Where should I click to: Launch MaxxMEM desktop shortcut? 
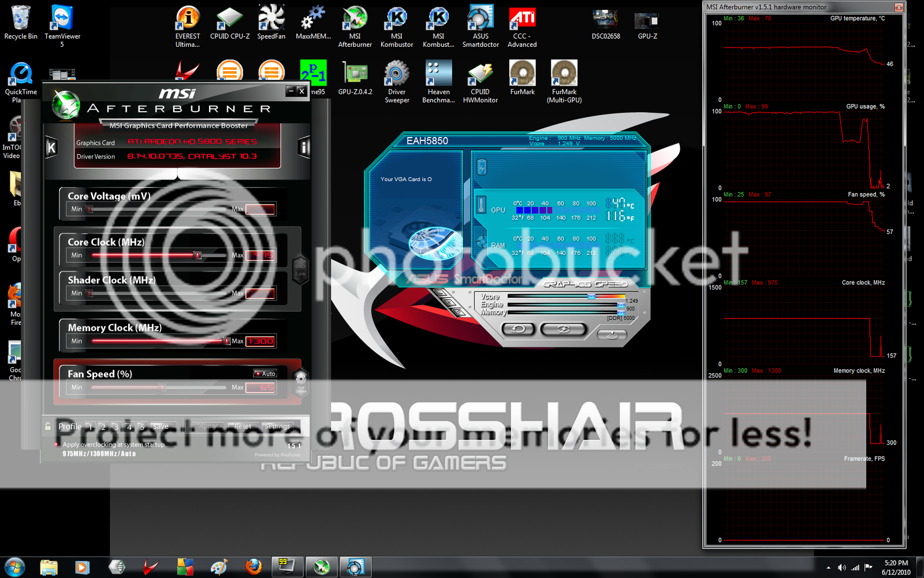[x=313, y=23]
